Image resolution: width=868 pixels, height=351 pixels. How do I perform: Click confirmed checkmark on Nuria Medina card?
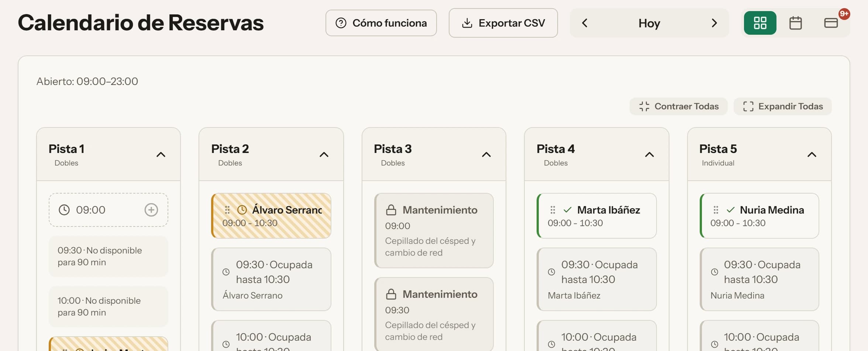[730, 210]
